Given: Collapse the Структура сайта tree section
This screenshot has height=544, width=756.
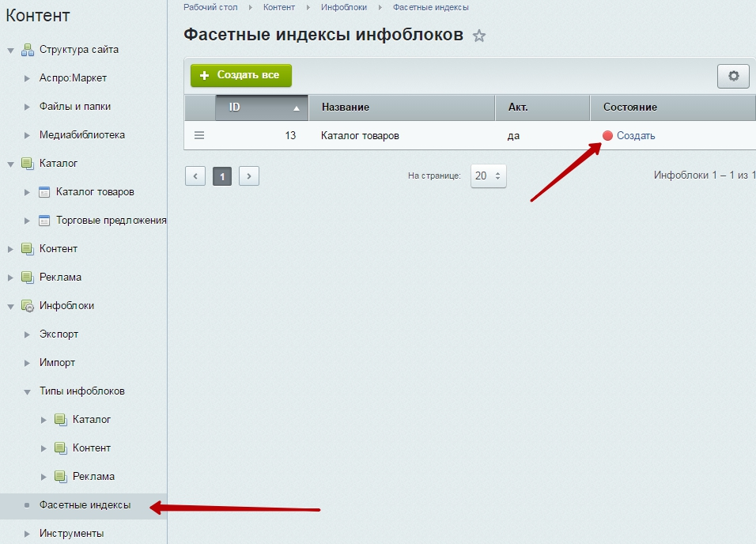Looking at the screenshot, I should [11, 50].
